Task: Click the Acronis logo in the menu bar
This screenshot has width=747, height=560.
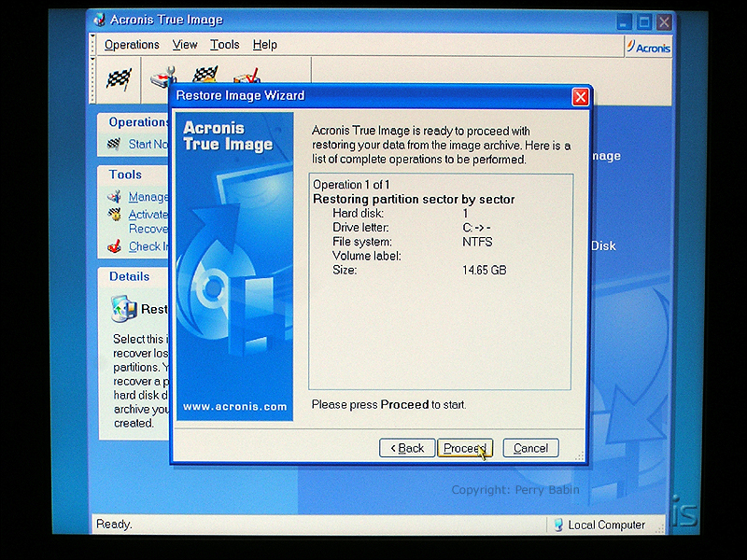Action: [x=648, y=48]
